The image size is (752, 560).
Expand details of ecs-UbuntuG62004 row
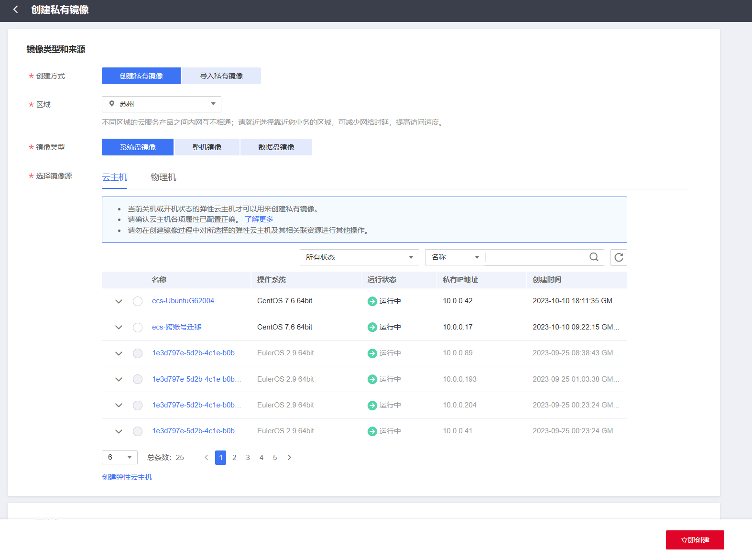click(119, 301)
